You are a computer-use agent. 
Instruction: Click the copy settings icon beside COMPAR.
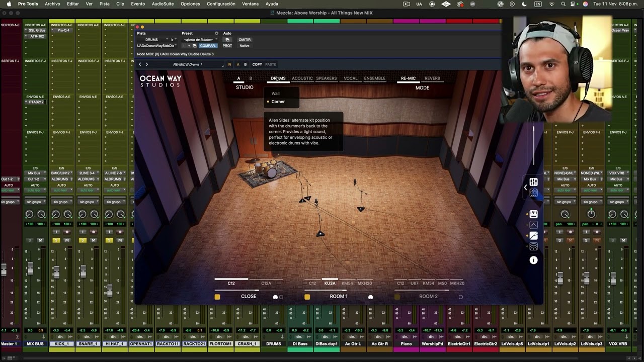click(x=195, y=46)
